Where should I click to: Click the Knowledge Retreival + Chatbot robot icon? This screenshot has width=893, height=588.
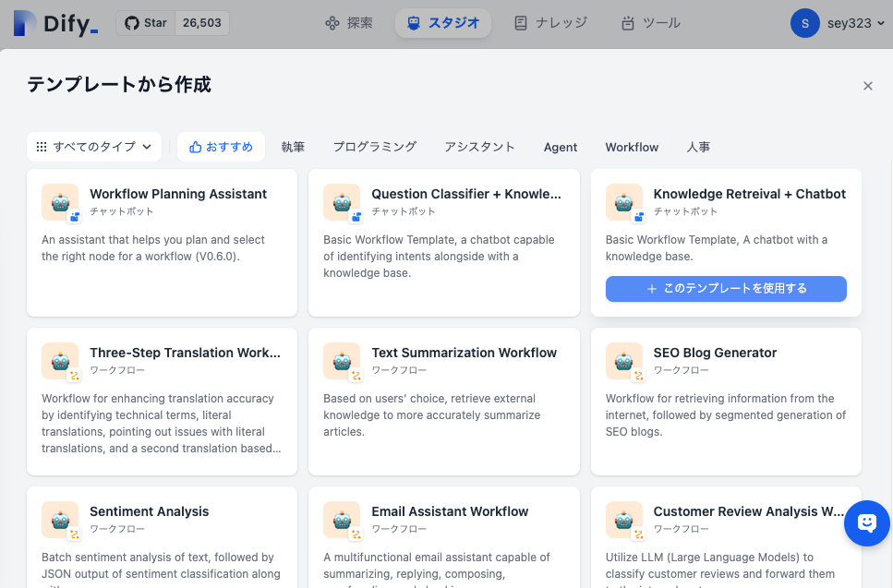(x=624, y=202)
